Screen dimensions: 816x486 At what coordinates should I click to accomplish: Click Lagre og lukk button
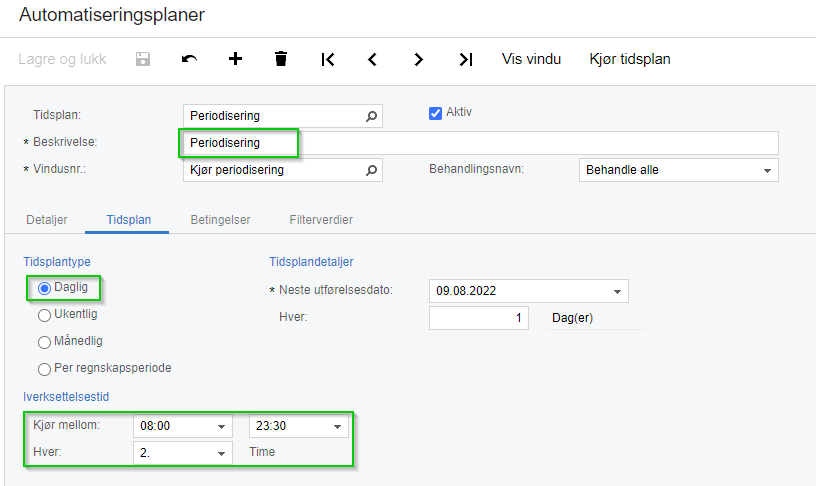click(x=62, y=59)
